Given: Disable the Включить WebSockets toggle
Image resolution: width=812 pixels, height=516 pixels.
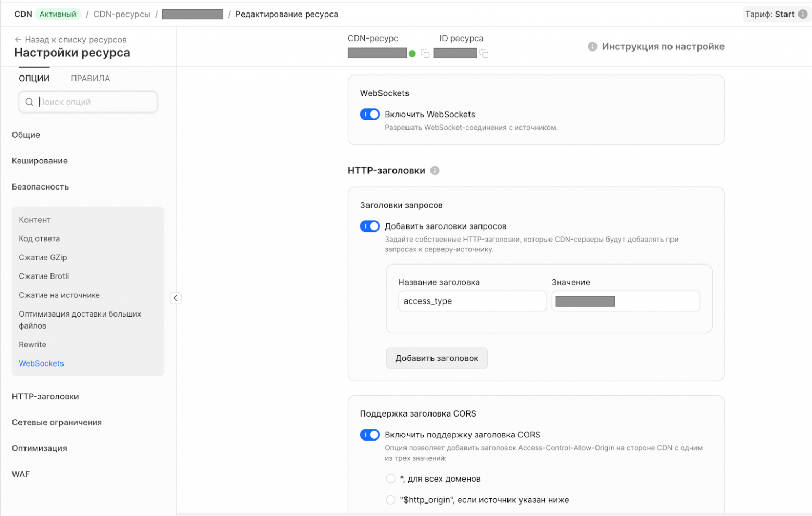Looking at the screenshot, I should click(370, 115).
